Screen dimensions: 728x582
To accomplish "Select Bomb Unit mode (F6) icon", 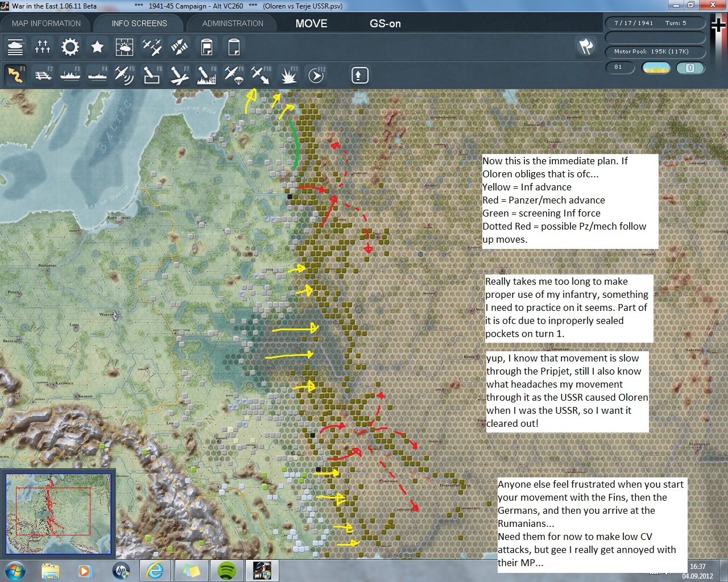I will point(152,75).
